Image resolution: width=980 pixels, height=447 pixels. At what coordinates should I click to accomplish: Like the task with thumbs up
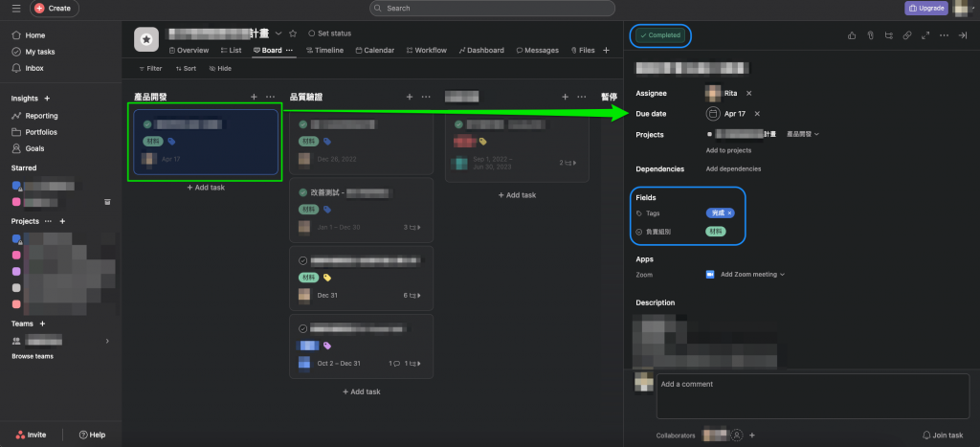coord(851,35)
